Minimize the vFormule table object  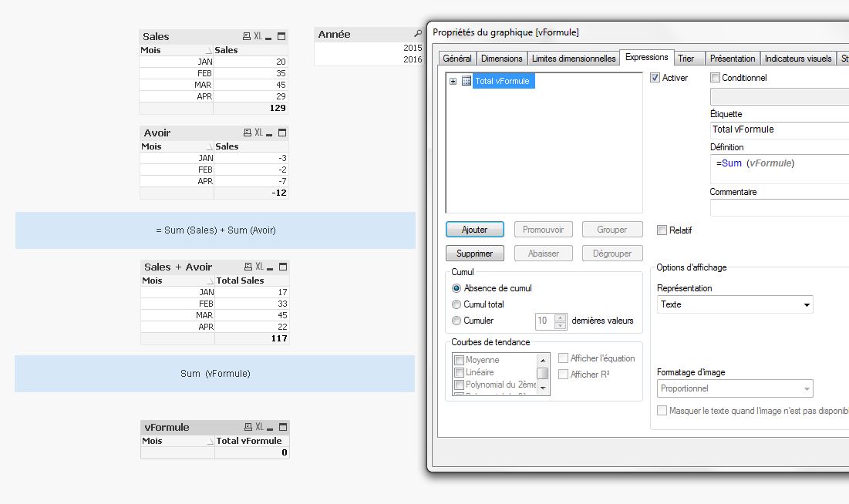270,428
